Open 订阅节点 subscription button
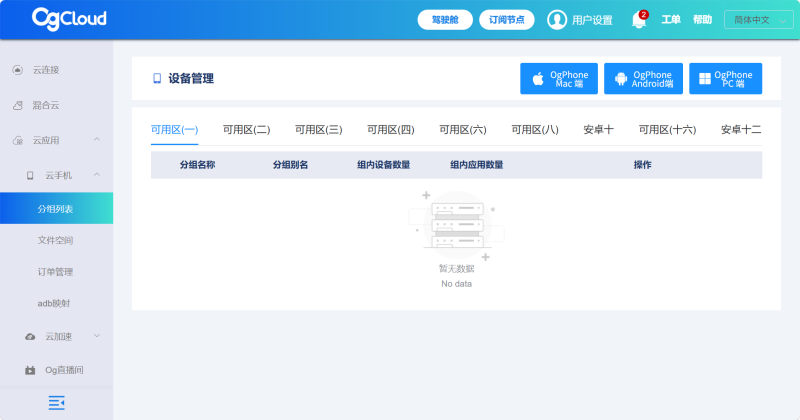This screenshot has width=800, height=420. tap(507, 20)
